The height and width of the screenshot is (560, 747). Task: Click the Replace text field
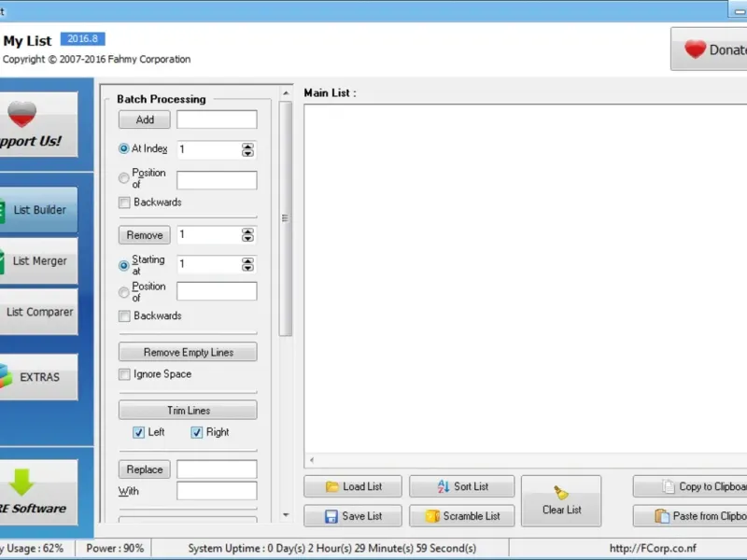click(217, 469)
